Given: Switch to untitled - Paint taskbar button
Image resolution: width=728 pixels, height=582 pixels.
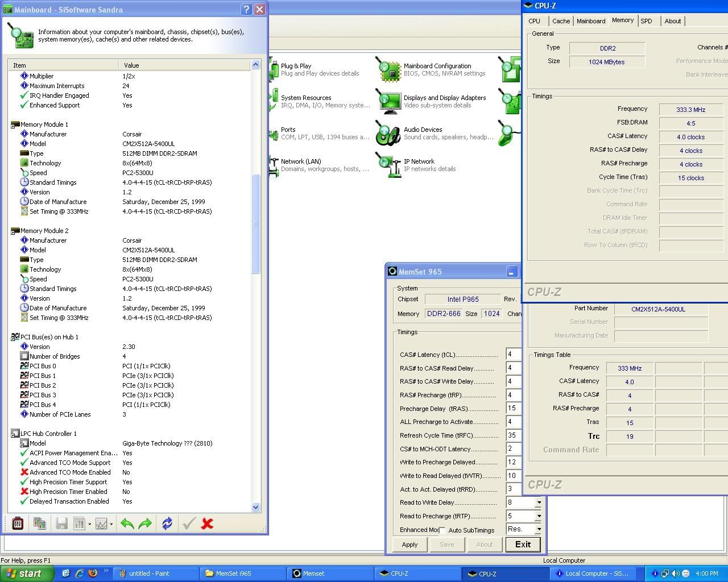Looking at the screenshot, I should pos(155,573).
